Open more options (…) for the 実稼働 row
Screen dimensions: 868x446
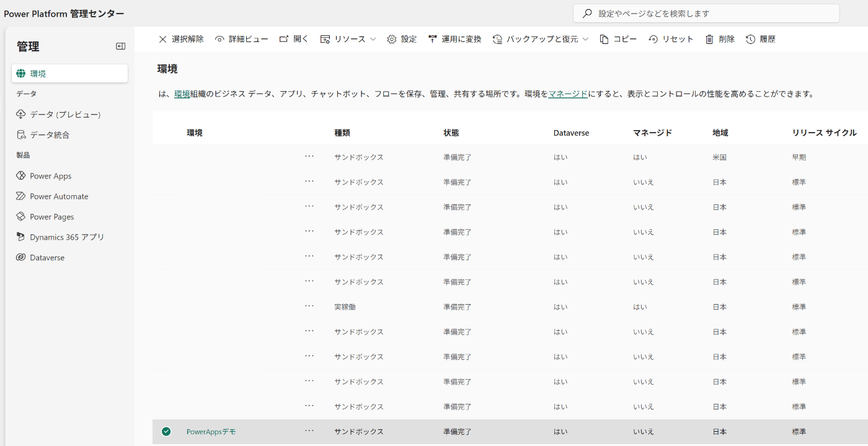309,305
